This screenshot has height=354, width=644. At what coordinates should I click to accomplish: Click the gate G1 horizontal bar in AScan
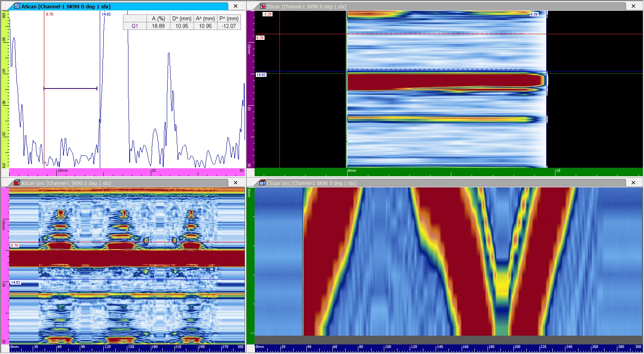pyautogui.click(x=70, y=88)
